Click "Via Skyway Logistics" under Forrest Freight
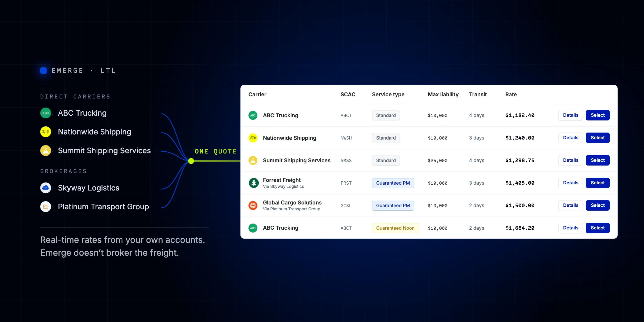 pos(283,186)
